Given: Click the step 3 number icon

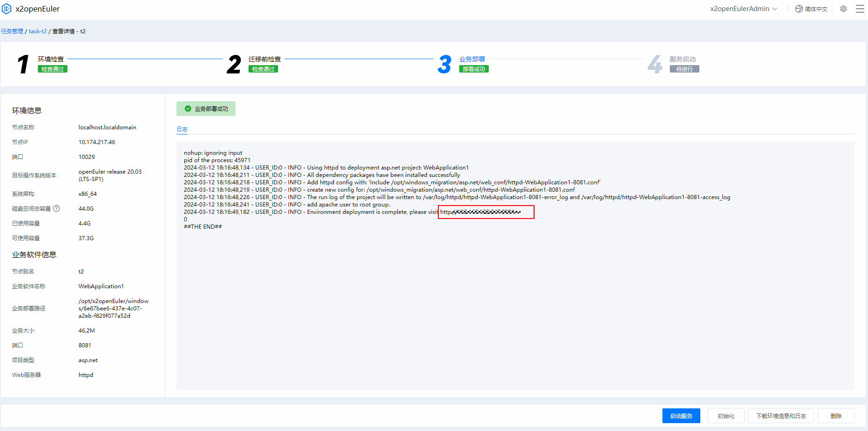Looking at the screenshot, I should (444, 64).
